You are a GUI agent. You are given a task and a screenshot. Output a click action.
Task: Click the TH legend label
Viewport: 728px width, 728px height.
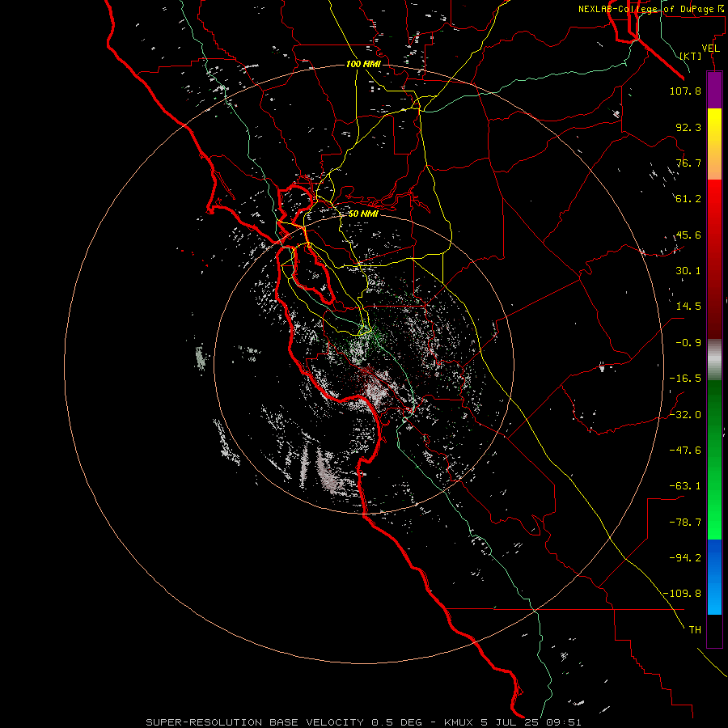(x=695, y=630)
